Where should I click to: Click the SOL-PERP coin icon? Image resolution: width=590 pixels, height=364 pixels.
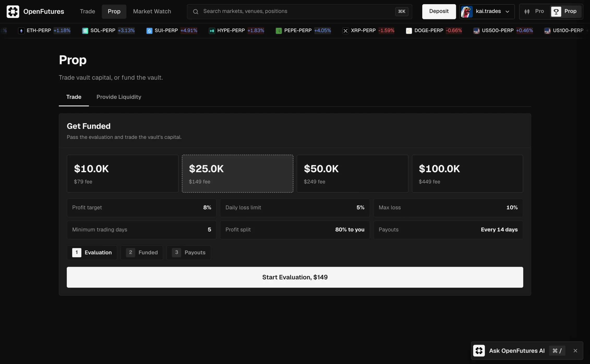point(85,31)
